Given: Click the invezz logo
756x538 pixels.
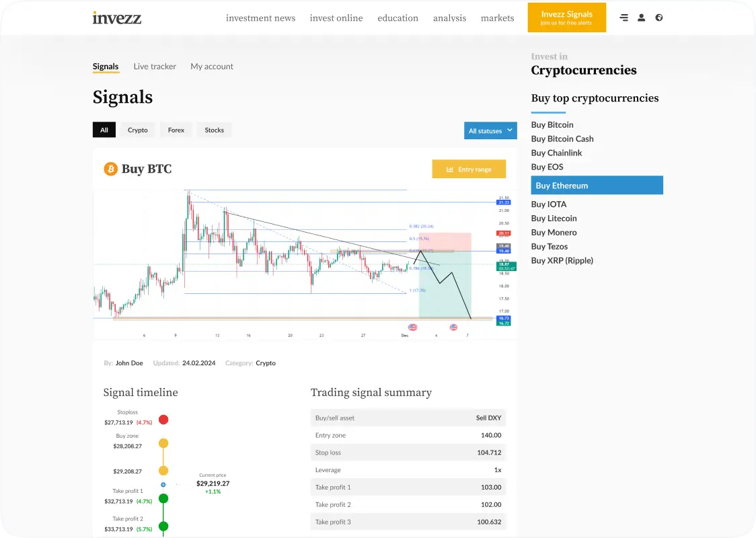Looking at the screenshot, I should pyautogui.click(x=116, y=18).
